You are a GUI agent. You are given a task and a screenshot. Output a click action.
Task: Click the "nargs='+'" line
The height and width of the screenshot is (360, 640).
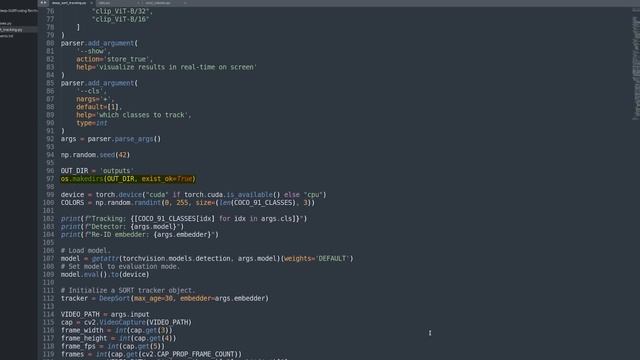point(95,99)
